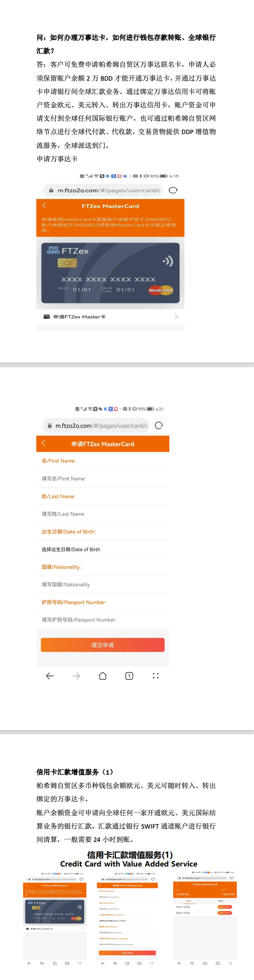Expand the 申请FTZex Master卡 row chevron

coord(176,317)
